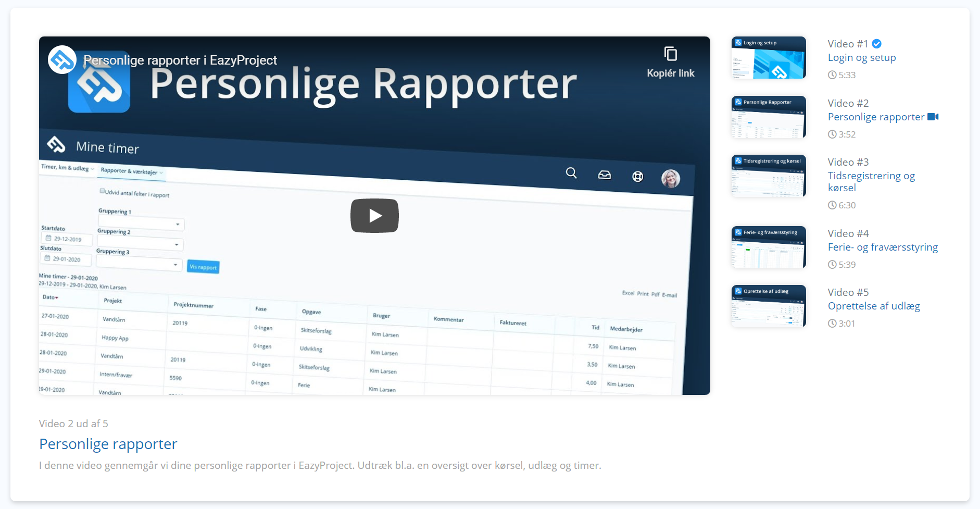Open the Oprettelse af udlæg thumbnail
The width and height of the screenshot is (980, 509).
(x=769, y=306)
